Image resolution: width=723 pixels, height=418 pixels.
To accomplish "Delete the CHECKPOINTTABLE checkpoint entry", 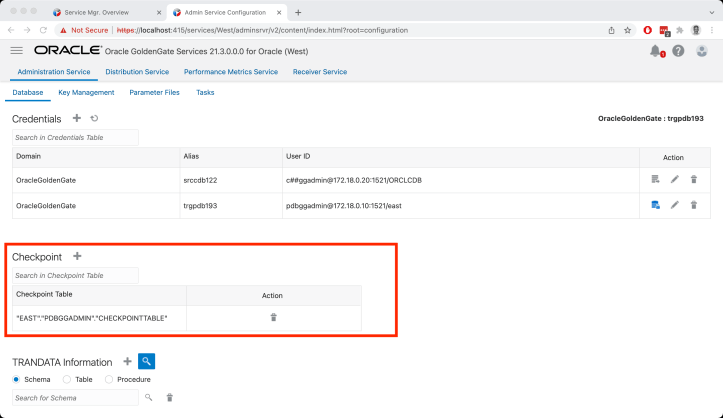I will pyautogui.click(x=273, y=317).
